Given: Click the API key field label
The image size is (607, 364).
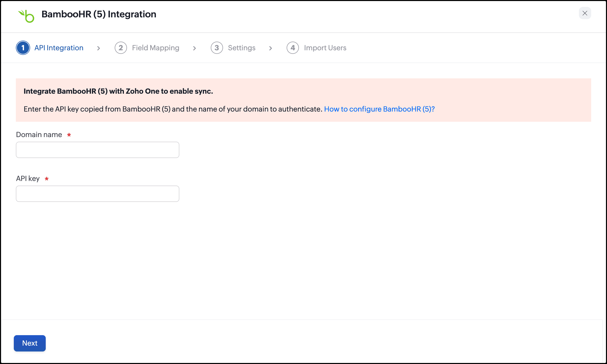Looking at the screenshot, I should coord(28,178).
